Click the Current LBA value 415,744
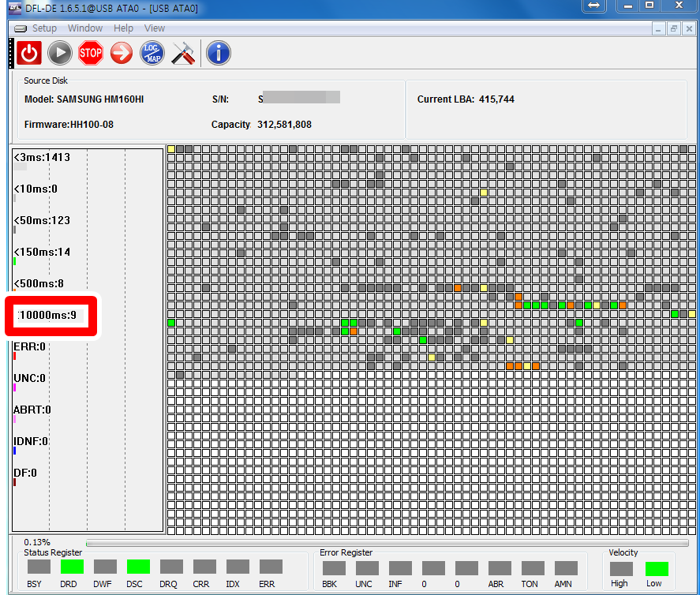 click(x=496, y=99)
